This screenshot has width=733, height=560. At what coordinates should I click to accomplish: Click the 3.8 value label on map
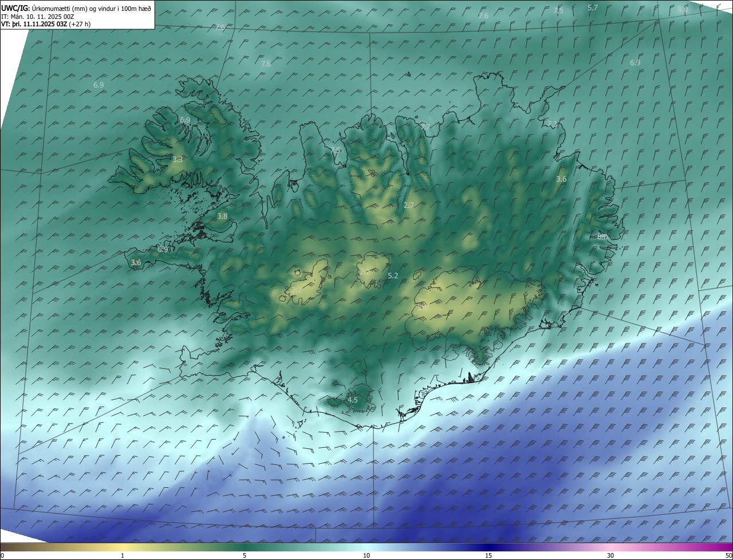[x=223, y=216]
